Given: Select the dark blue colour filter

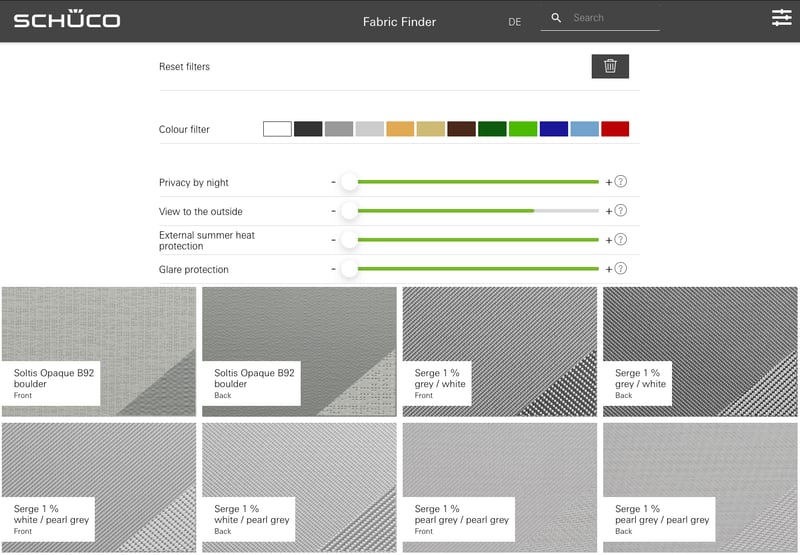Looking at the screenshot, I should (554, 129).
